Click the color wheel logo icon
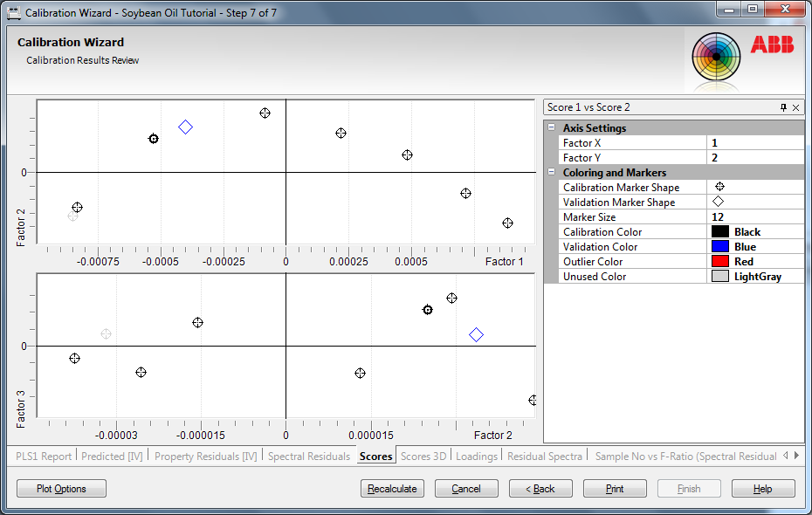 (716, 57)
